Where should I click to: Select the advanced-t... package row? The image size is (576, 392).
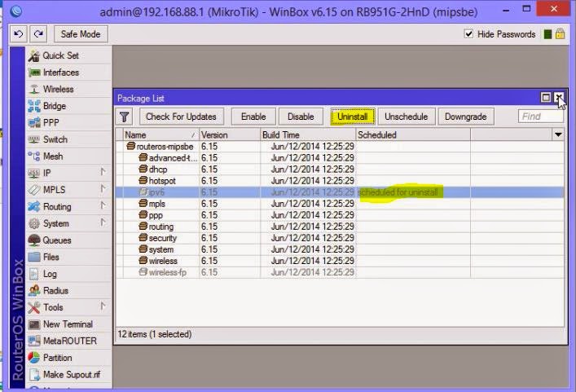[x=340, y=158]
